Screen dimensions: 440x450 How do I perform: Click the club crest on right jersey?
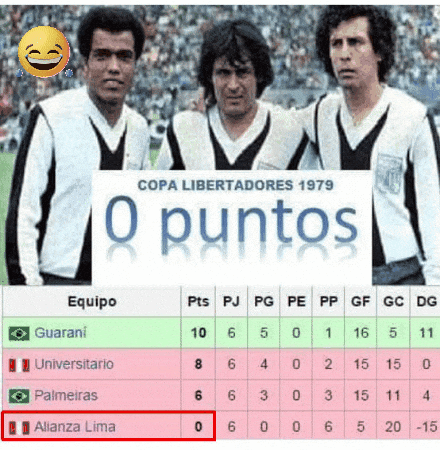pyautogui.click(x=389, y=175)
